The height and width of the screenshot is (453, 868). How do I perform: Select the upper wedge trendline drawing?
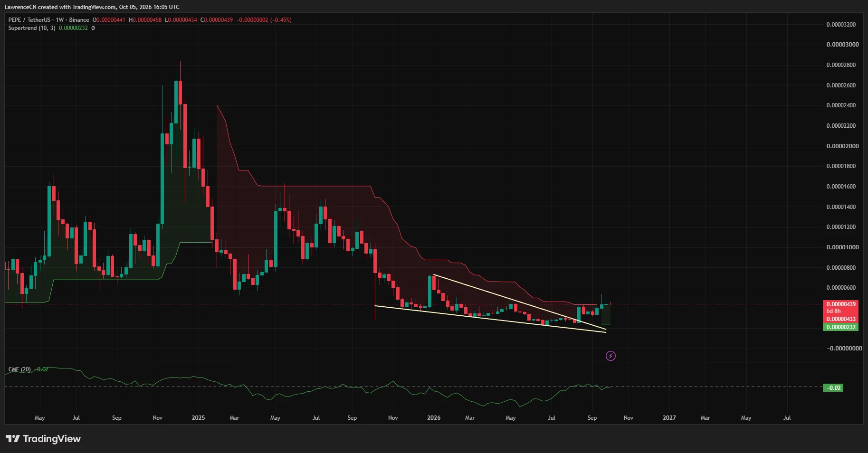(520, 302)
